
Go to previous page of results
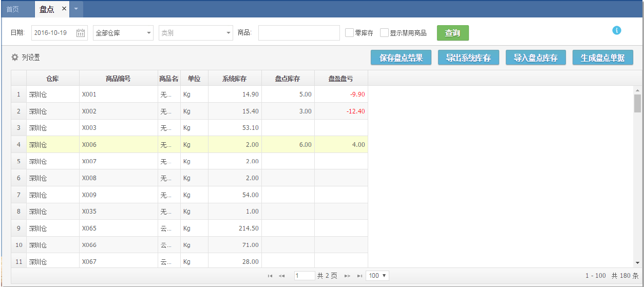[281, 276]
